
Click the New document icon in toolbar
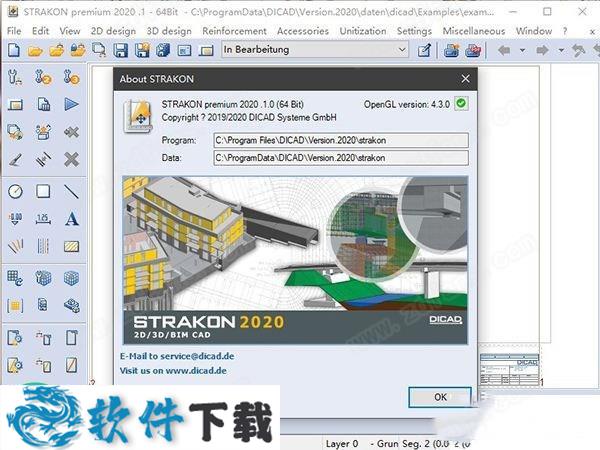14,50
